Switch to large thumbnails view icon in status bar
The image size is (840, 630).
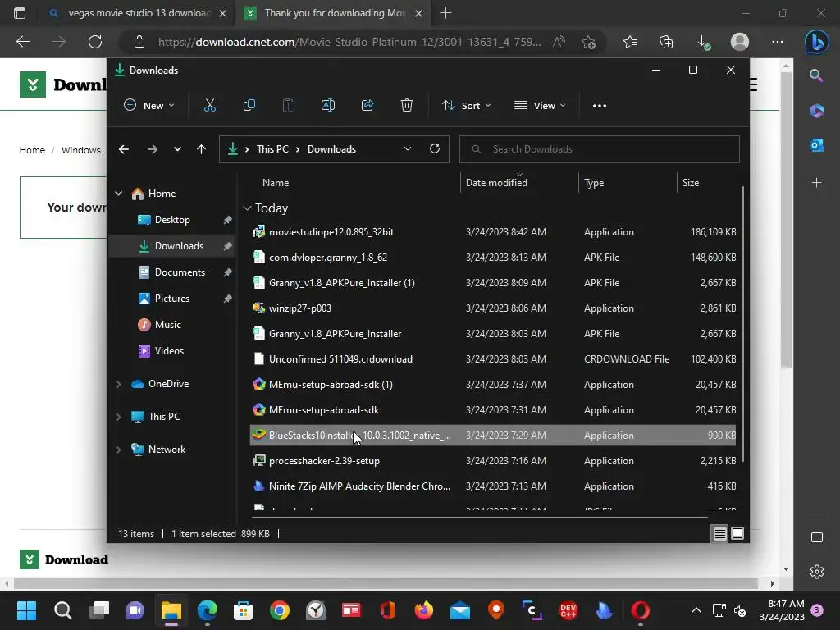coord(737,533)
